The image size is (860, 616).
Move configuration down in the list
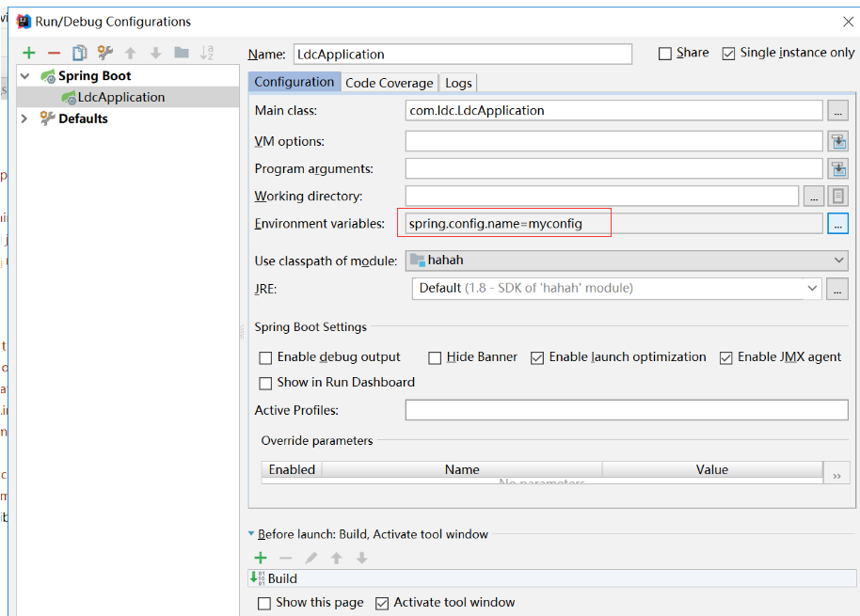coord(156,54)
